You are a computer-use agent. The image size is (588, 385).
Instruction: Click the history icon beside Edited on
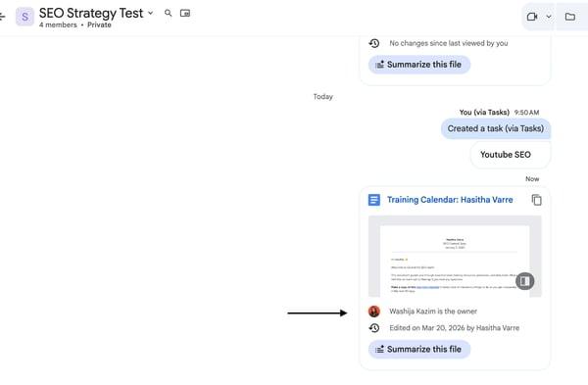point(374,328)
